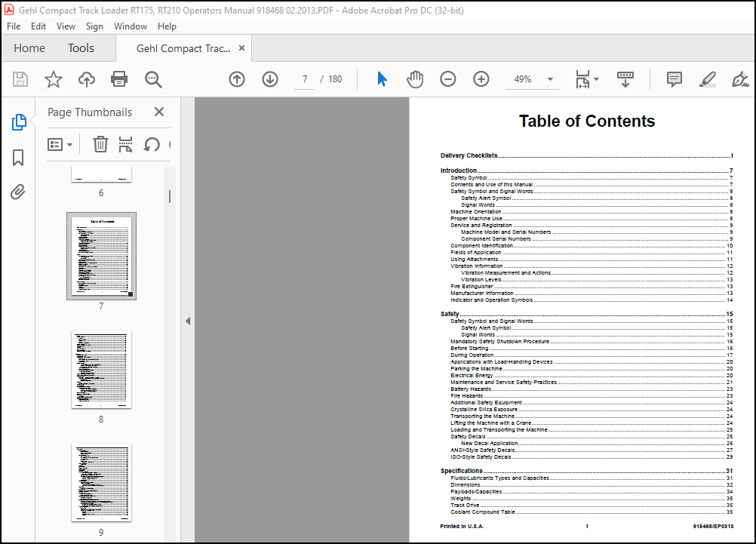The width and height of the screenshot is (756, 544).
Task: Switch to the Home tab
Action: click(29, 48)
